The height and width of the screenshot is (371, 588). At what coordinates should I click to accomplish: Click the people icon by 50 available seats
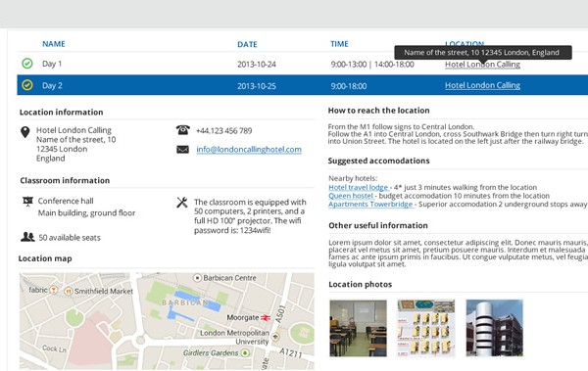(x=27, y=237)
